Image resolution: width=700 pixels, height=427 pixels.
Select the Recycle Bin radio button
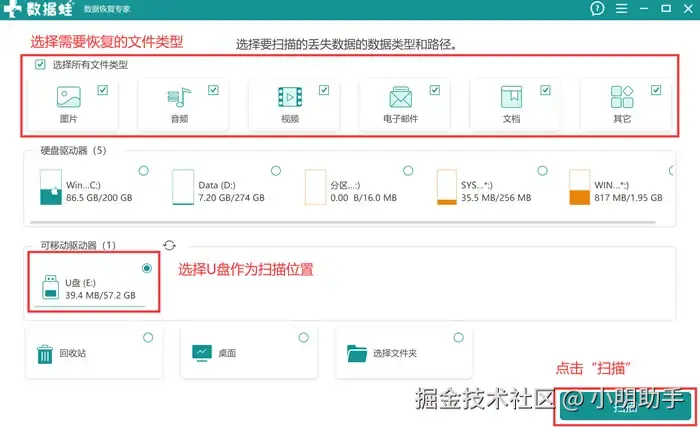pos(148,337)
